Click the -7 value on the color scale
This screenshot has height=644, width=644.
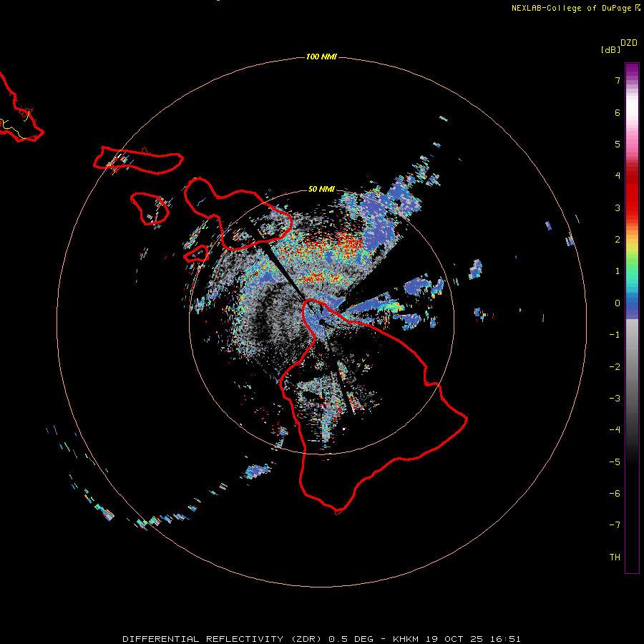point(615,525)
